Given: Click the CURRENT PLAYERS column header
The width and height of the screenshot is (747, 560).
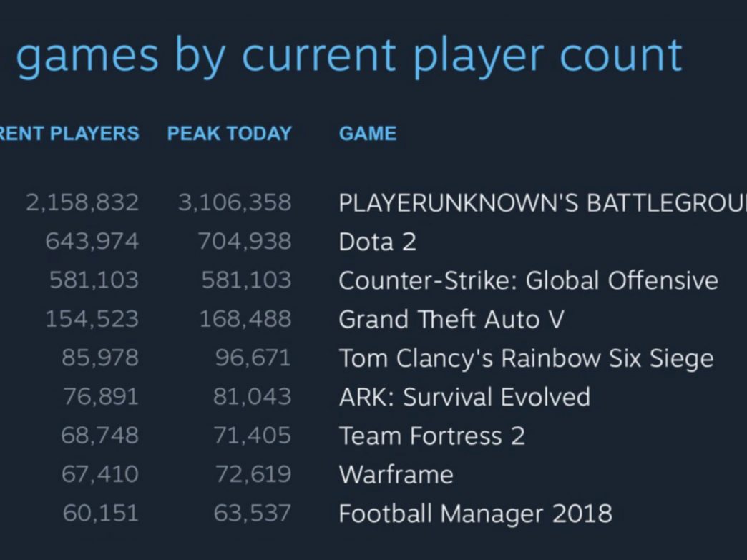Looking at the screenshot, I should pyautogui.click(x=69, y=134).
